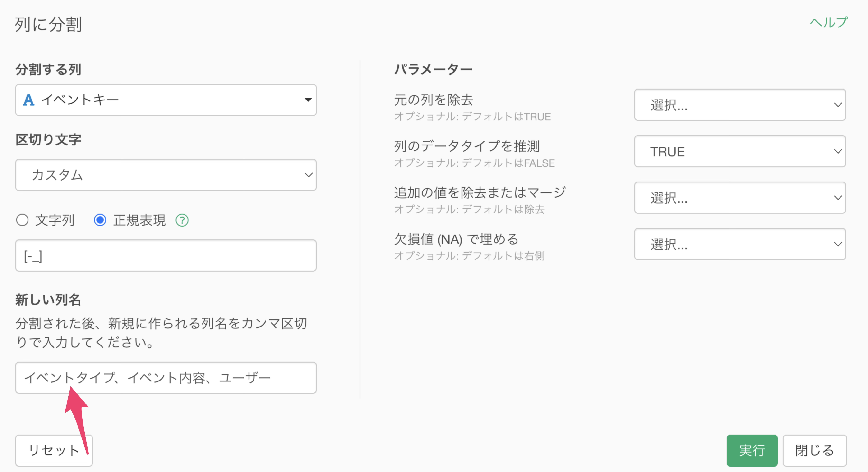Select the 正規表現 radio button
The width and height of the screenshot is (868, 472).
[100, 220]
